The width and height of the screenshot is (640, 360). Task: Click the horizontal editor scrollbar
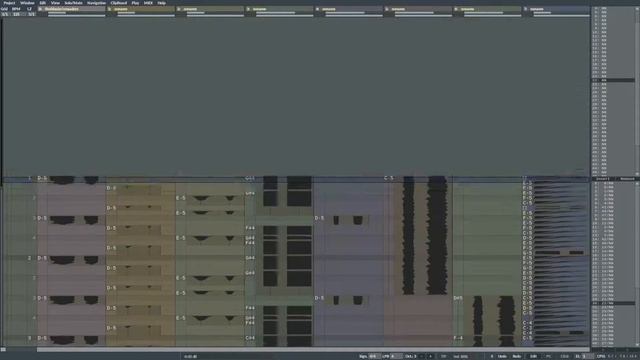pyautogui.click(x=313, y=349)
